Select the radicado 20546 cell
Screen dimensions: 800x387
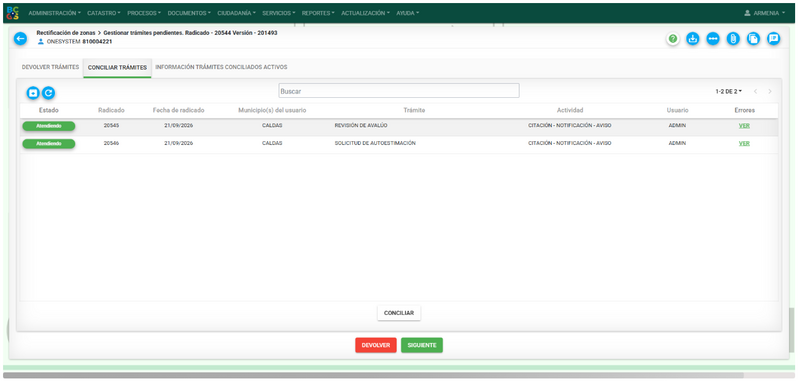point(111,143)
